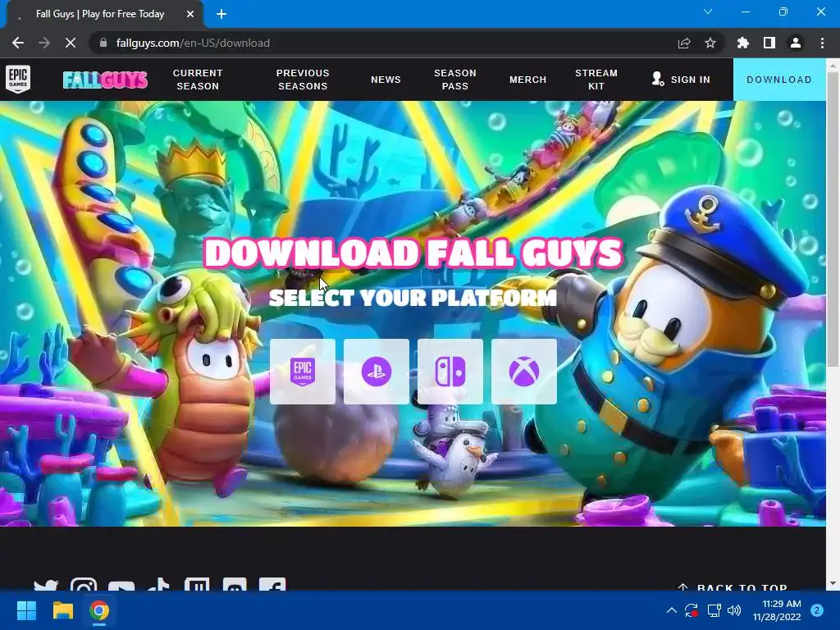Click scrollbar down arrow
This screenshot has height=630, width=840.
coord(833,583)
